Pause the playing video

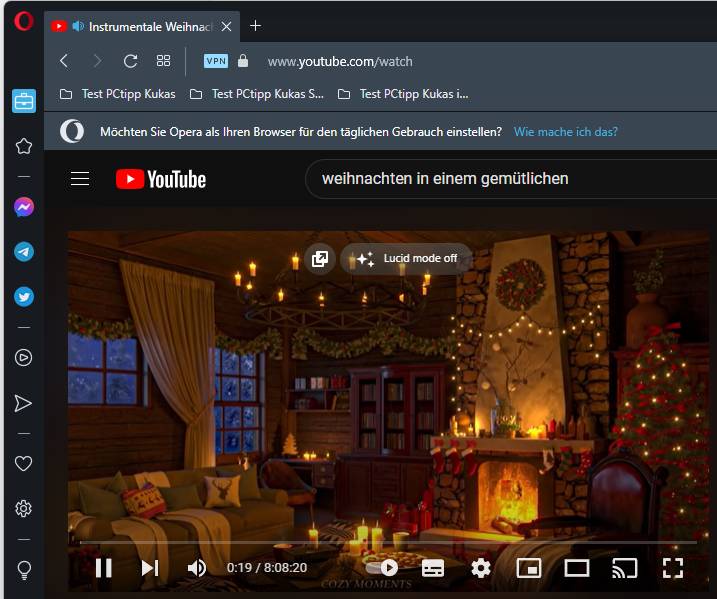(103, 568)
